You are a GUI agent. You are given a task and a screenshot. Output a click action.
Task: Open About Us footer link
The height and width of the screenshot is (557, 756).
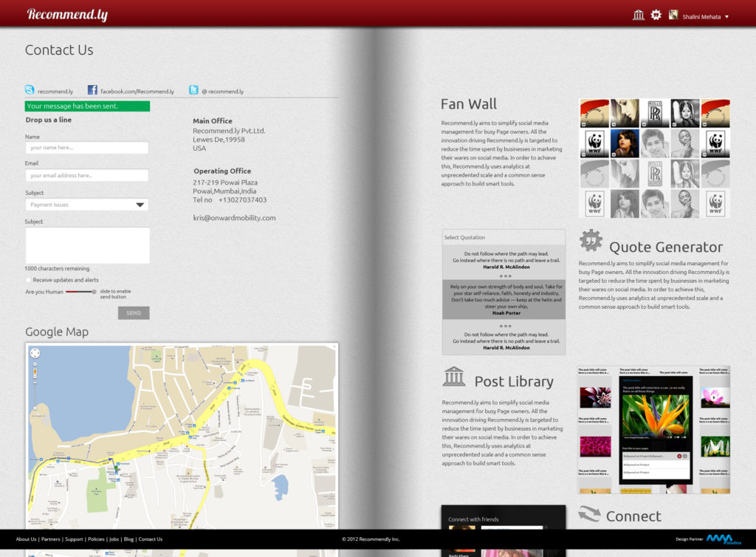[x=26, y=539]
